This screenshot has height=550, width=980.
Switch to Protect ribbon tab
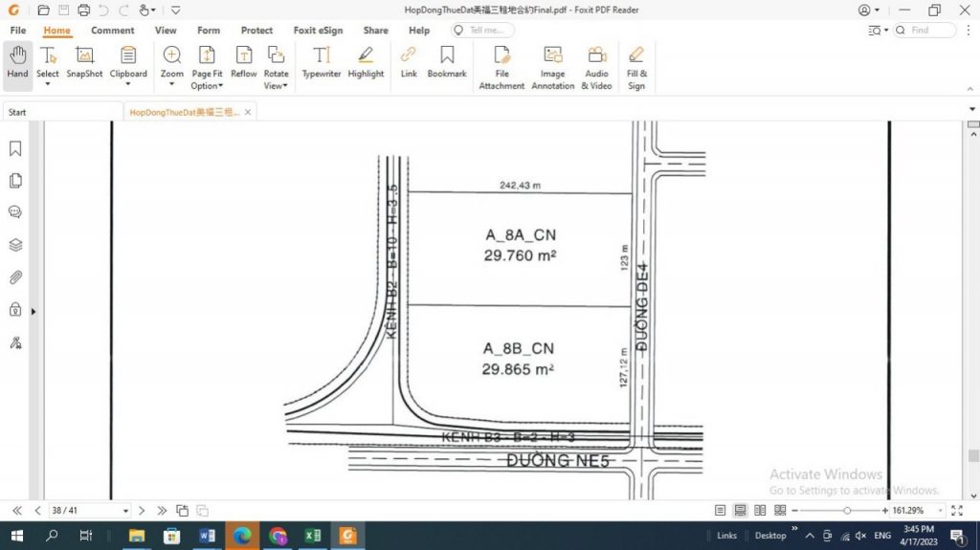tap(256, 30)
